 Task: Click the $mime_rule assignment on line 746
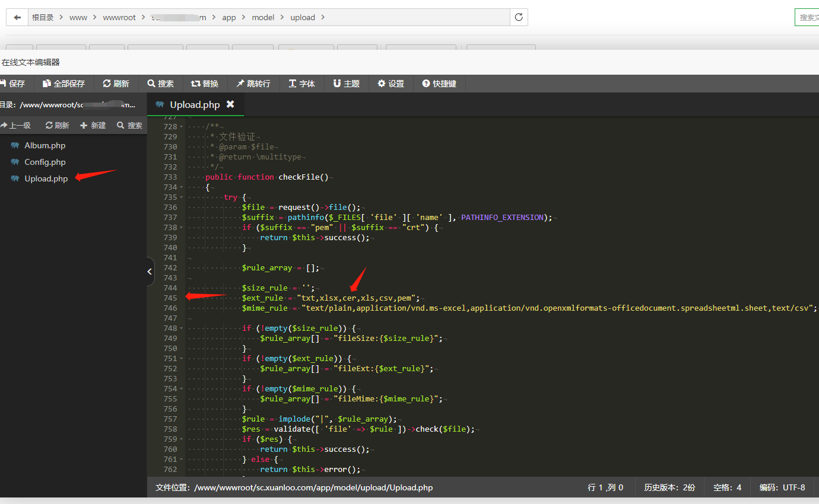click(x=529, y=308)
